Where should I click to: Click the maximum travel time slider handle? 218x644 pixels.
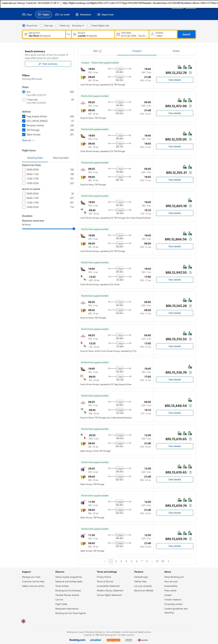(74, 229)
